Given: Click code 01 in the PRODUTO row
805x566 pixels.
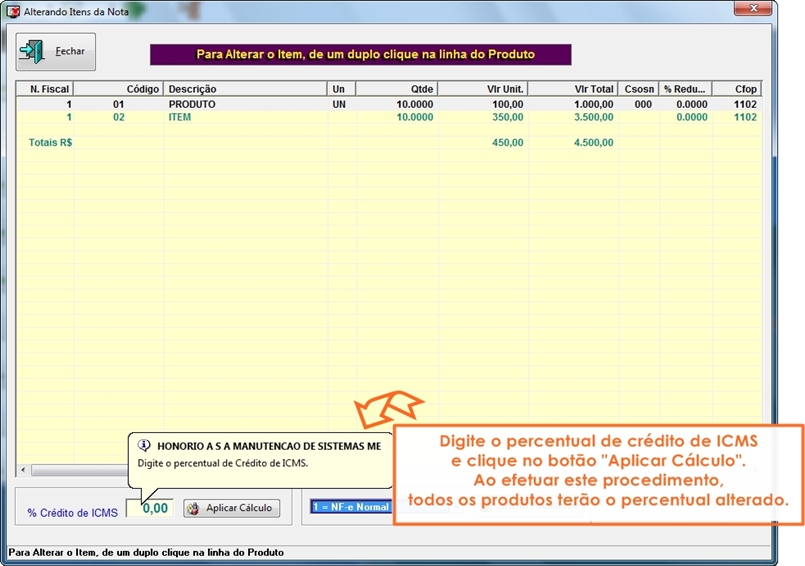Looking at the screenshot, I should [119, 104].
